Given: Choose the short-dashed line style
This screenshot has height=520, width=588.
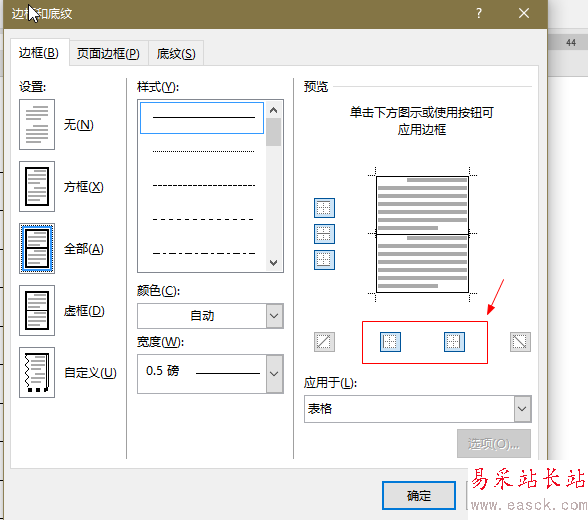Looking at the screenshot, I should point(203,186).
